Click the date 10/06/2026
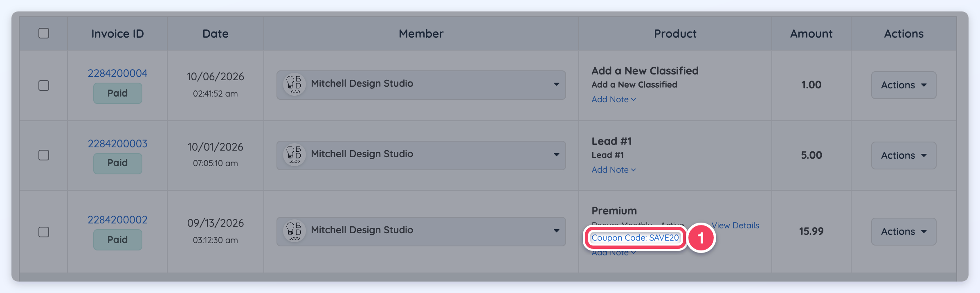Viewport: 980px width, 293px height. pos(216,77)
